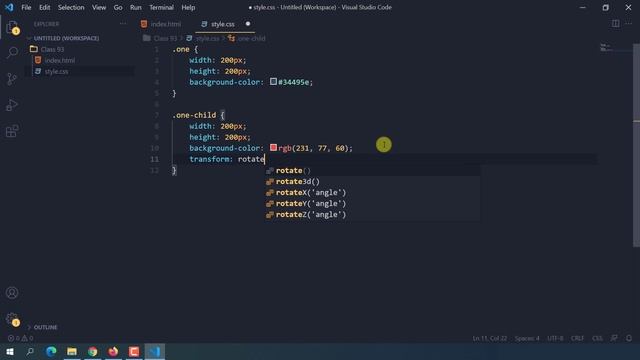The height and width of the screenshot is (360, 640).
Task: Open the Edit menu
Action: click(44, 7)
